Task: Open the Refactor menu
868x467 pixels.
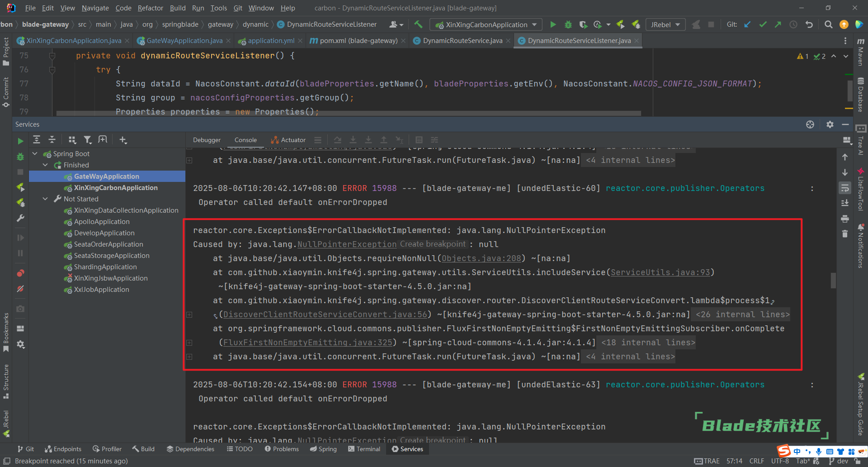Action: point(150,8)
